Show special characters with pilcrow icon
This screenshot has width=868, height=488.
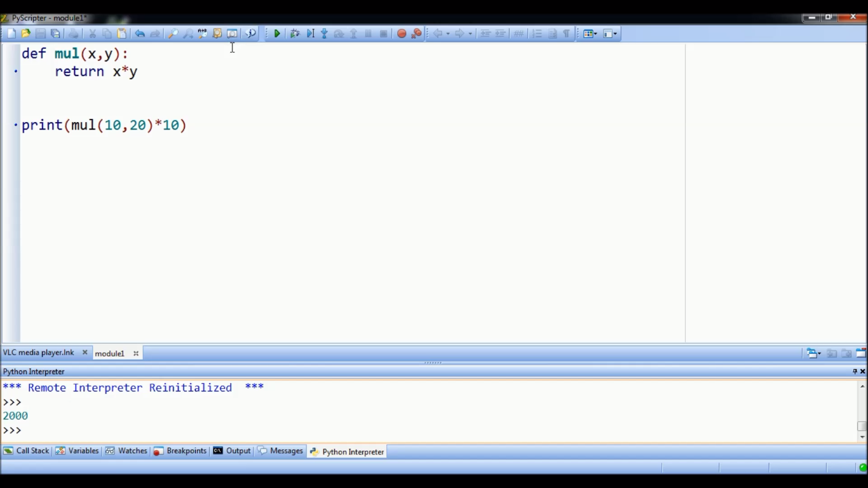pos(566,33)
